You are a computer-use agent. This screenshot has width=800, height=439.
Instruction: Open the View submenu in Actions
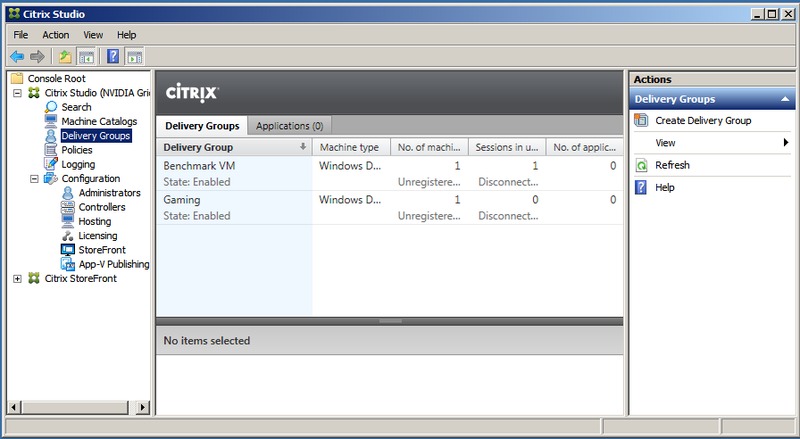pos(710,143)
